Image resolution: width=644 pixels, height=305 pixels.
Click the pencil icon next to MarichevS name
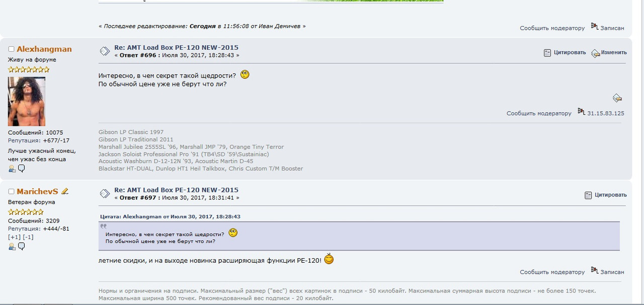tap(65, 191)
